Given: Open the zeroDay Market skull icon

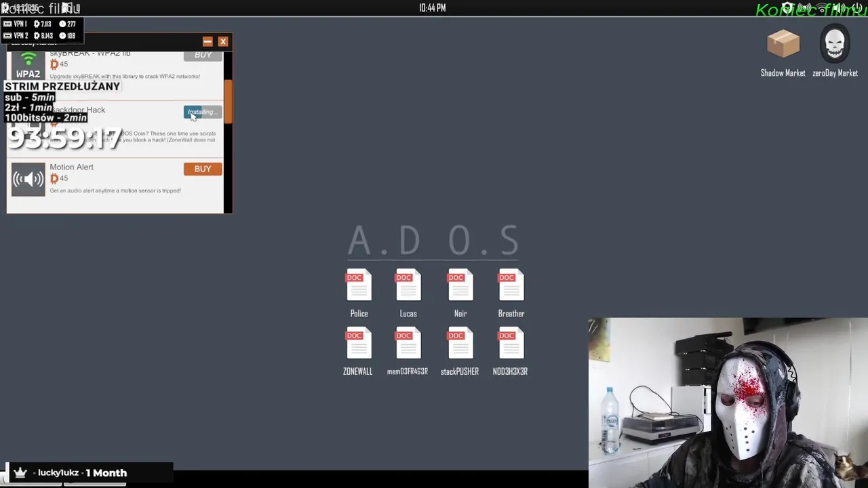Looking at the screenshot, I should click(835, 45).
